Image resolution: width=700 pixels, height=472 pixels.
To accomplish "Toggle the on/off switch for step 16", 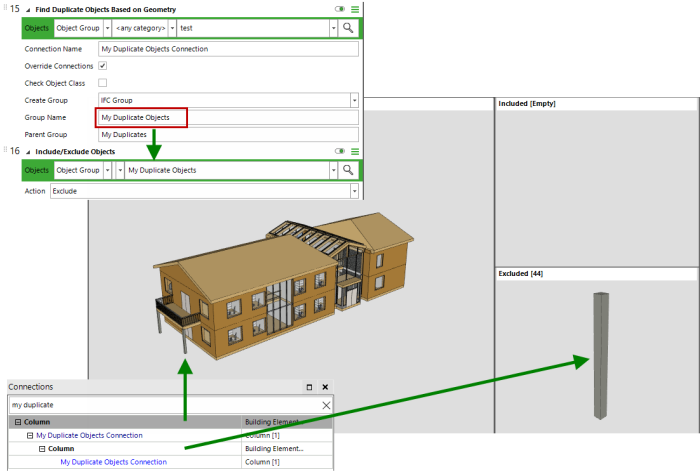I will point(340,151).
